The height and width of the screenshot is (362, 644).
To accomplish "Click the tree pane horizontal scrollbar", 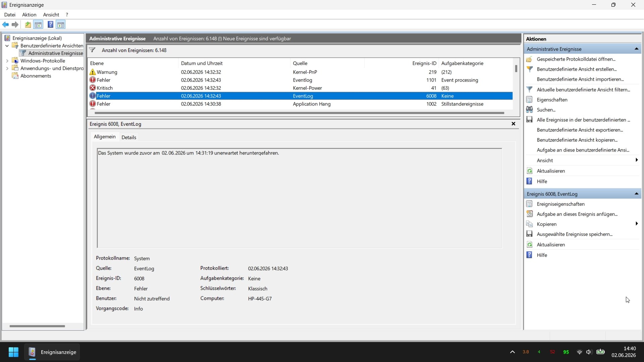I will pos(37,326).
